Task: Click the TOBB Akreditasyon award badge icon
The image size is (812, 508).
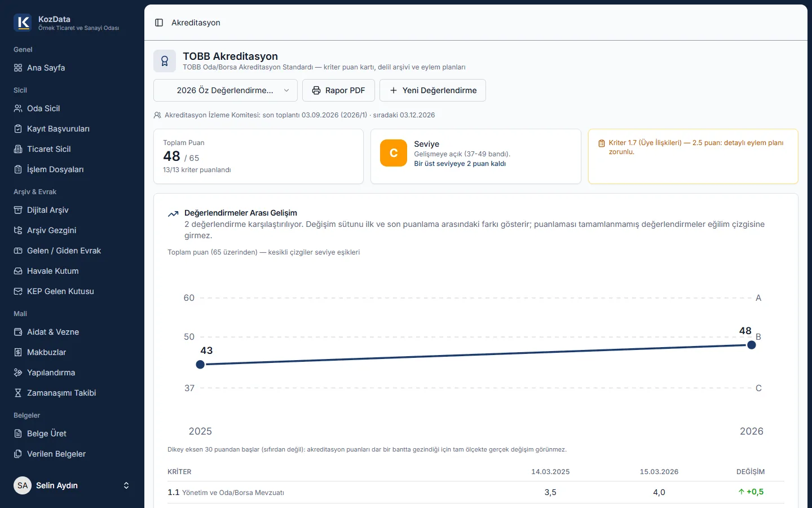Action: (x=165, y=61)
